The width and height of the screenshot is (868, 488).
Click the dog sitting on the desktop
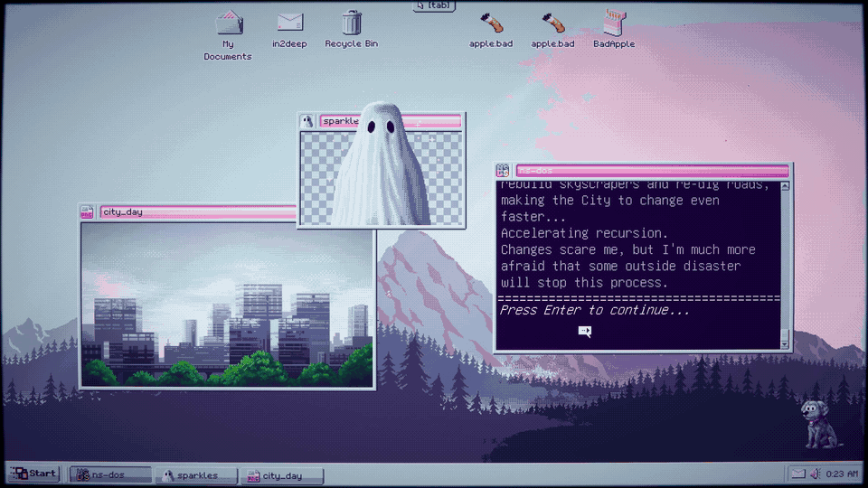(817, 424)
